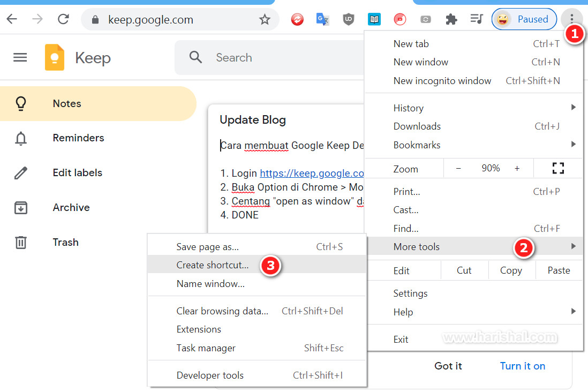Toggle fullscreen mode from the Zoom row

pyautogui.click(x=558, y=168)
